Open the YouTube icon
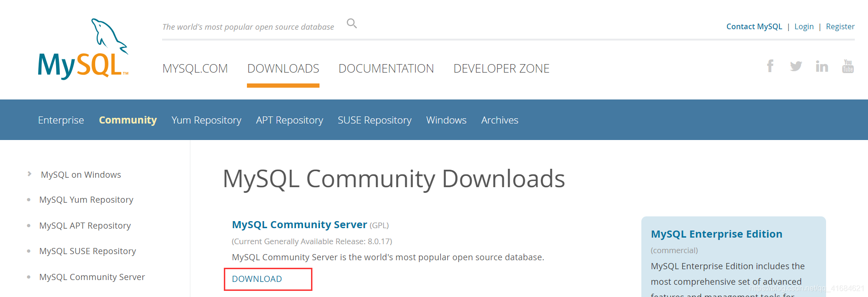The image size is (868, 297). (x=848, y=66)
